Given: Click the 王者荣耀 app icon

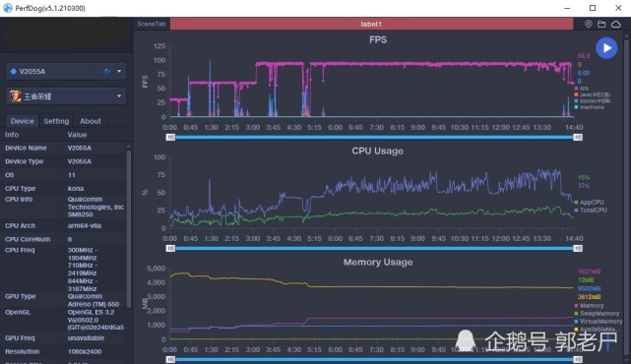Looking at the screenshot, I should coord(16,96).
